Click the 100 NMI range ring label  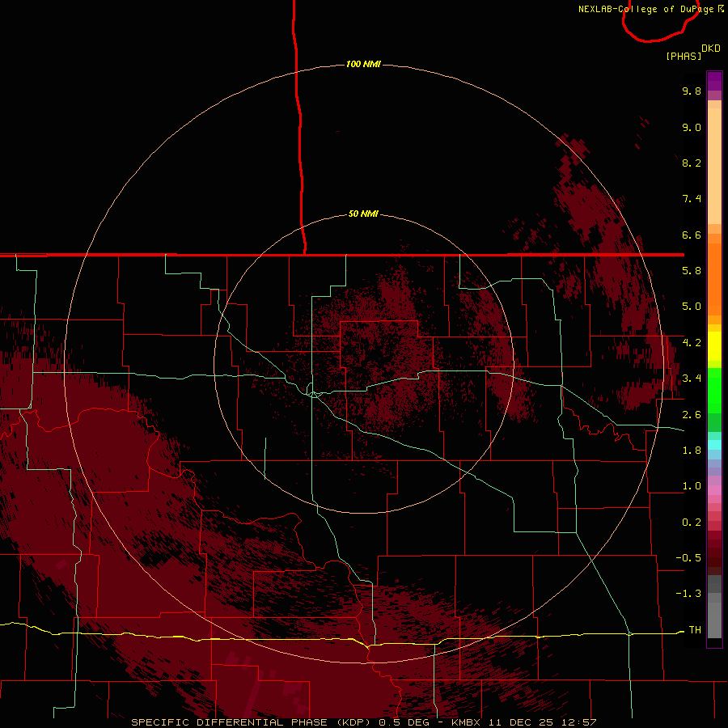click(x=363, y=64)
